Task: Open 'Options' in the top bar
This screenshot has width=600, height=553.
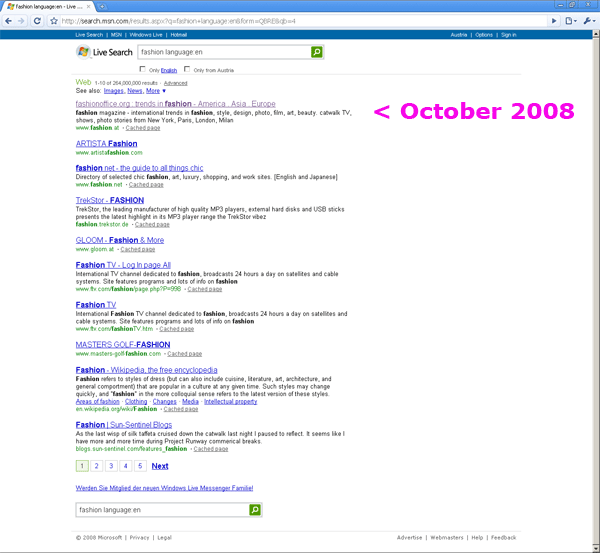Action: 484,35
